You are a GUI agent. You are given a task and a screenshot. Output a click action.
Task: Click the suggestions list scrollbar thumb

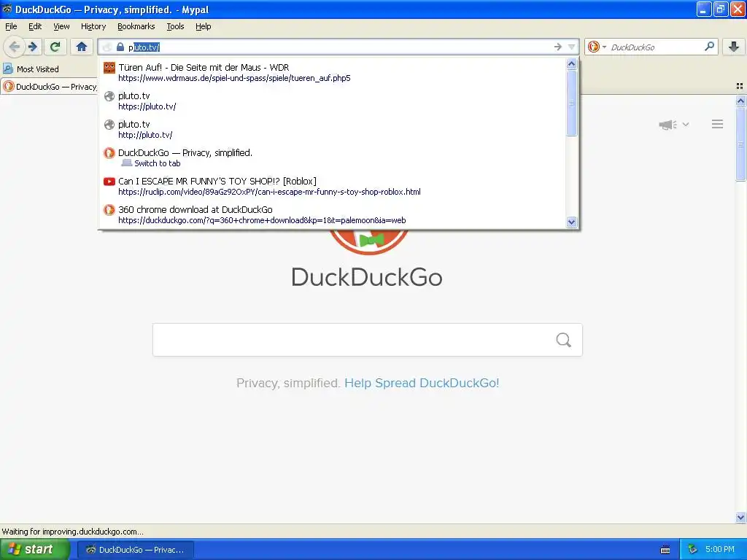pyautogui.click(x=572, y=103)
